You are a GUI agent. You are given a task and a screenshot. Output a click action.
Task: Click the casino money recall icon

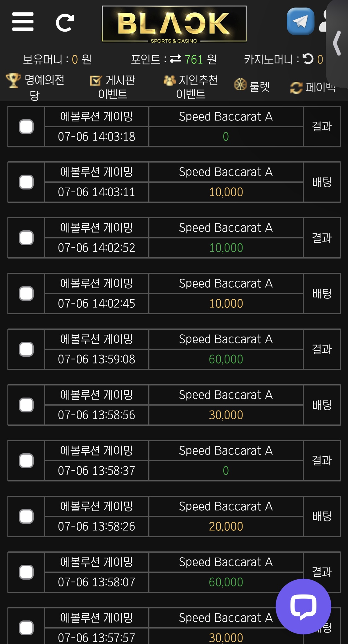(308, 59)
